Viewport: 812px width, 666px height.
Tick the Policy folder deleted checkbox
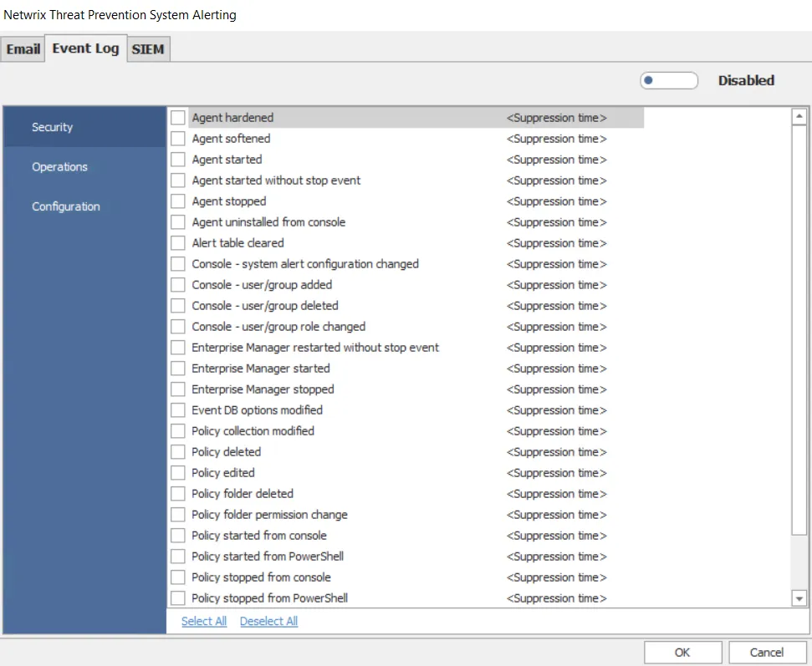tap(177, 494)
